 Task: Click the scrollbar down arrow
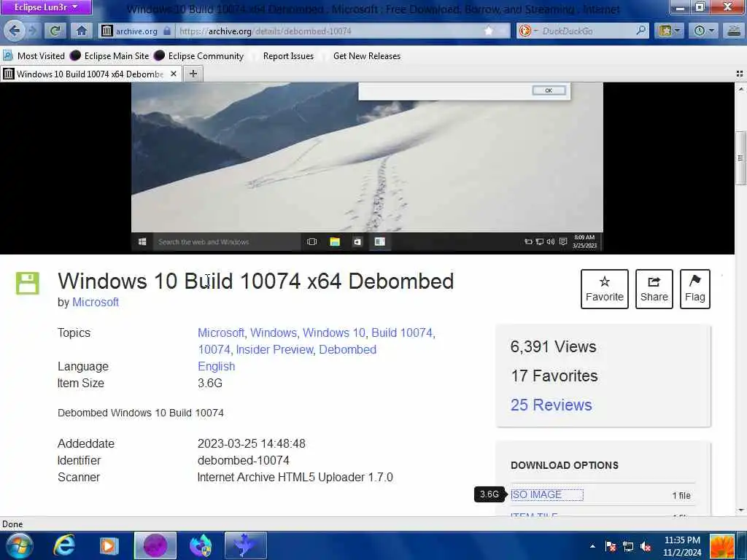coord(740,510)
